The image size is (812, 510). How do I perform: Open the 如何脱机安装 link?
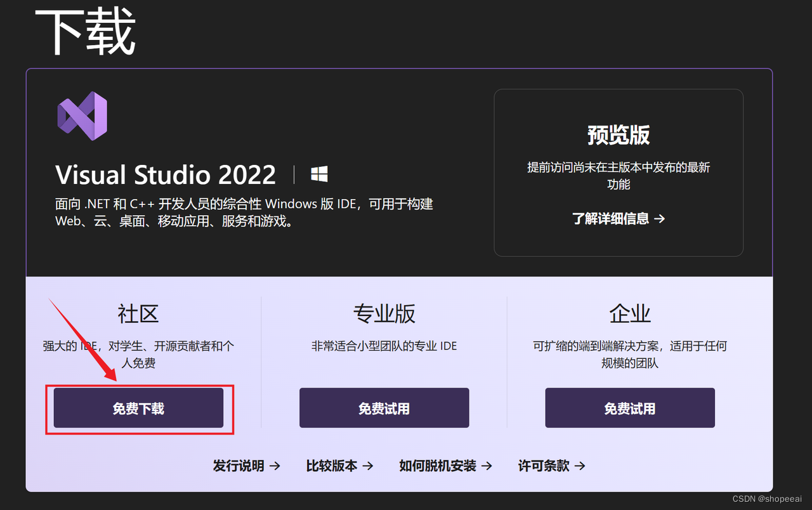click(439, 466)
